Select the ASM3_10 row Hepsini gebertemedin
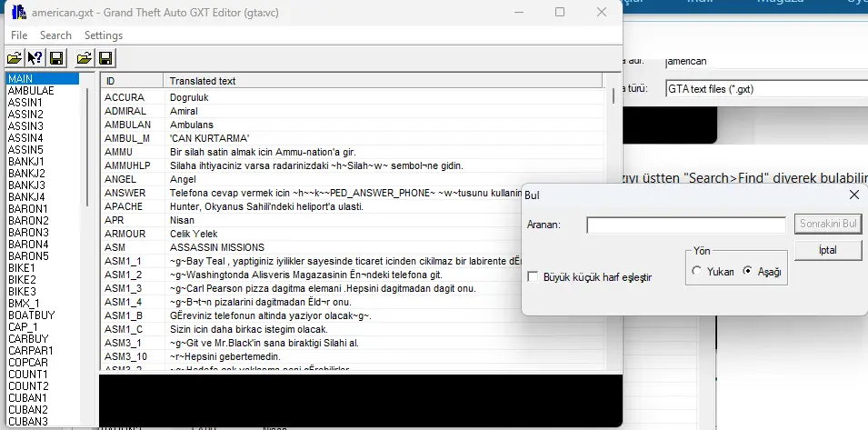Screen dimensions: 868x430 [x=354, y=357]
